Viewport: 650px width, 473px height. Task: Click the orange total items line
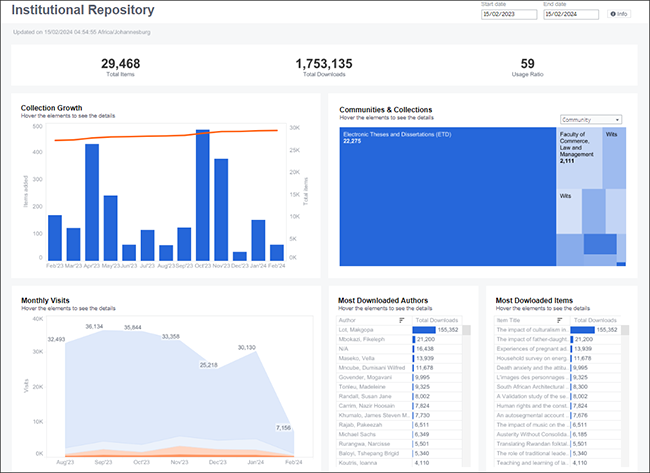(166, 136)
